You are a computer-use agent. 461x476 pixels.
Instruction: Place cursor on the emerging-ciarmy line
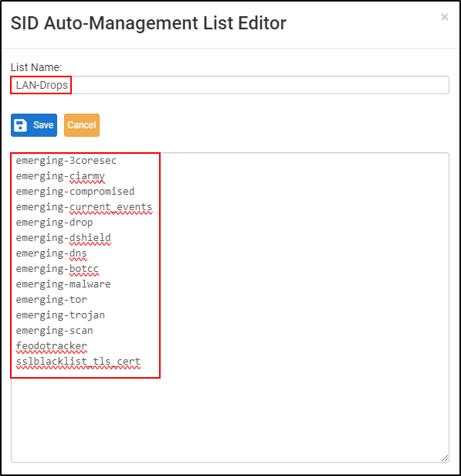(60, 176)
